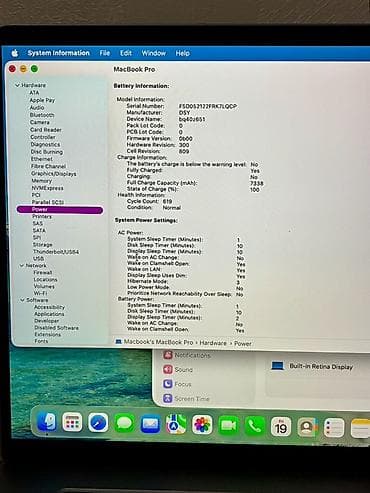Select SATA in the sidebar
This screenshot has height=493, width=370.
click(x=39, y=230)
